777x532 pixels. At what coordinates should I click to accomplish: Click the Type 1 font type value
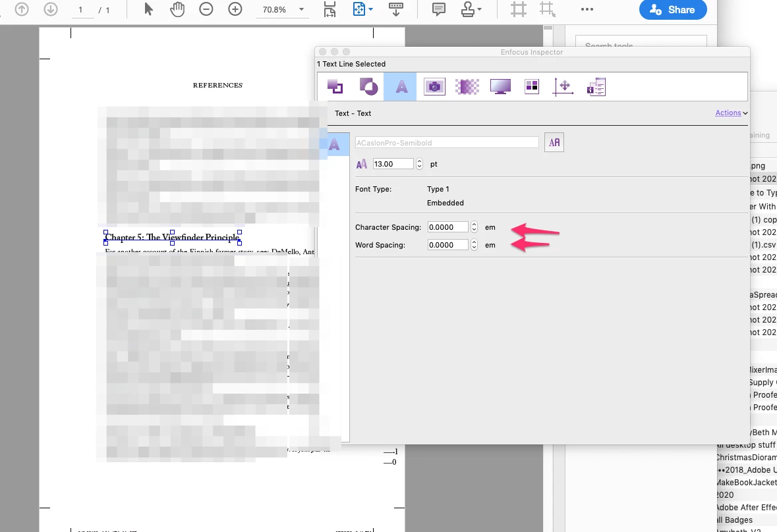point(438,189)
